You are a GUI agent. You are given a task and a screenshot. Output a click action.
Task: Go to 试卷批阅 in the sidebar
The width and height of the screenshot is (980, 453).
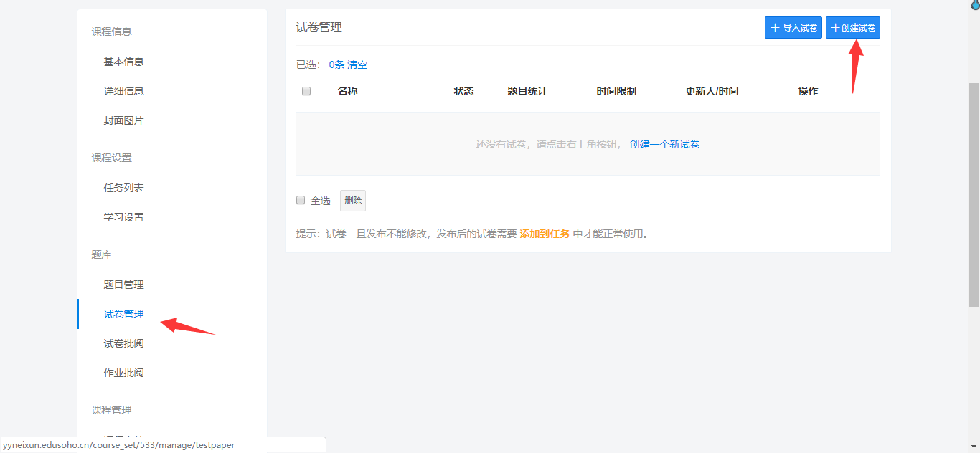[x=123, y=343]
